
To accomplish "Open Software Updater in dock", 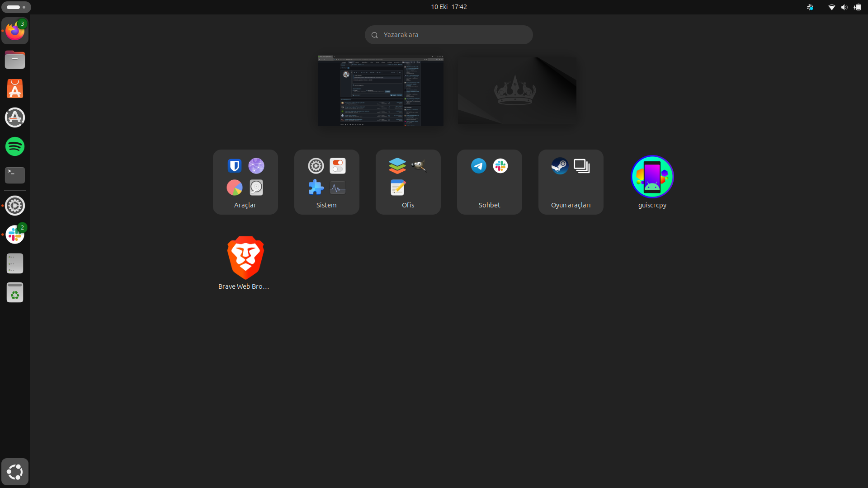I will 15,117.
